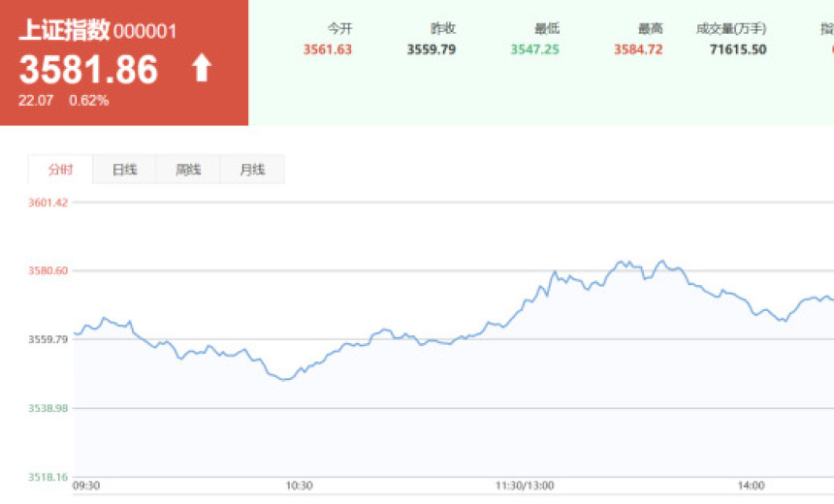Click the 11:30/13:00 time axis marker

(525, 486)
